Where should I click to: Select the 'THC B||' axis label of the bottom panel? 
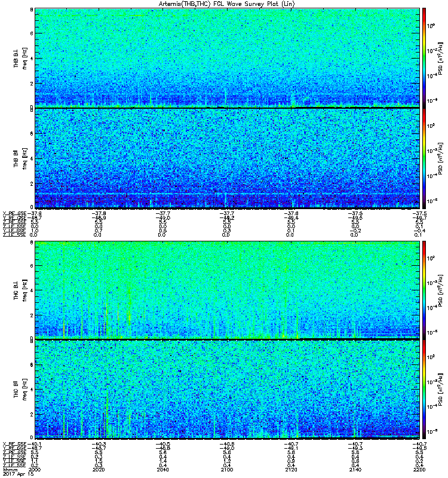(16, 390)
